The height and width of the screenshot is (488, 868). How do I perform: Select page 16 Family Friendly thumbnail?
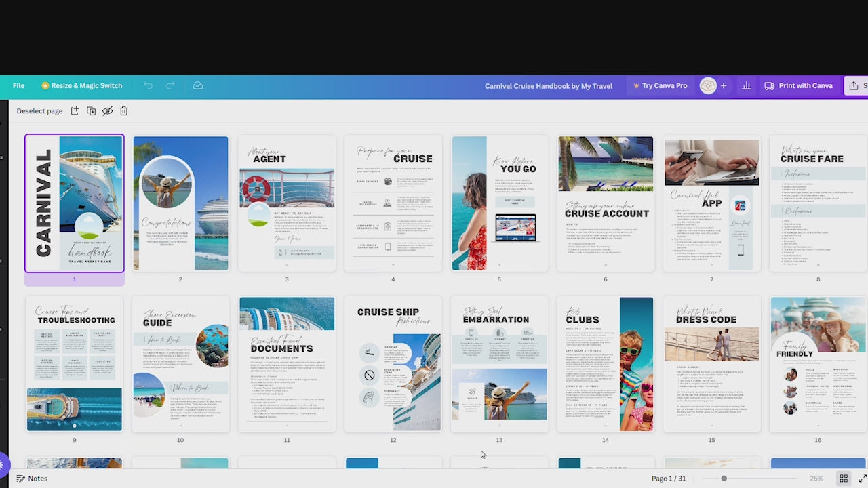pos(818,364)
